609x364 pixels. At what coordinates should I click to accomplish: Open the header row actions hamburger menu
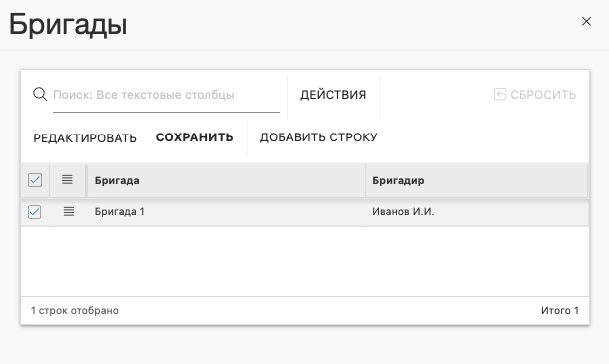tap(67, 179)
